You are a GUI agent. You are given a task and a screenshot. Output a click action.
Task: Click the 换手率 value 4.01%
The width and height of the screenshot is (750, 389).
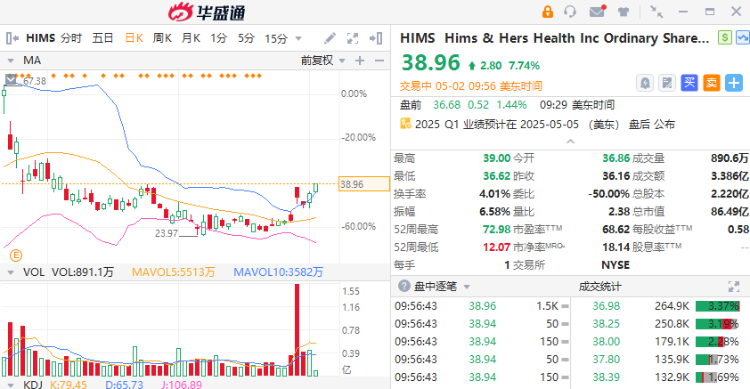click(495, 194)
